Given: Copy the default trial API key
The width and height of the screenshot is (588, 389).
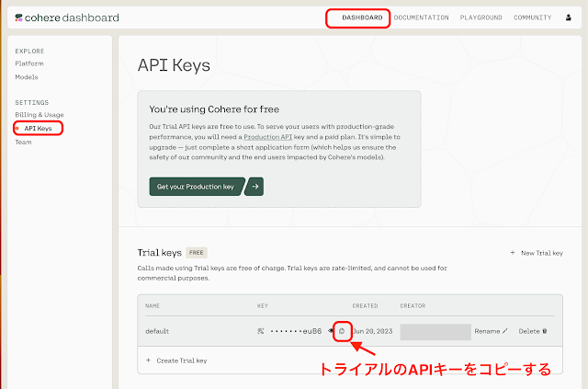Looking at the screenshot, I should pos(342,331).
